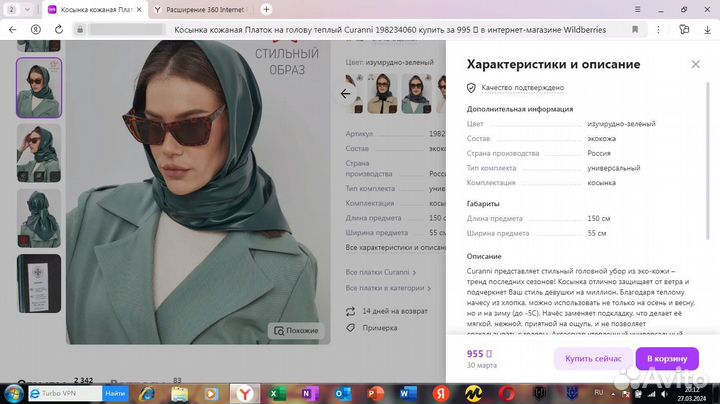Click the main product photo

pos(198,192)
